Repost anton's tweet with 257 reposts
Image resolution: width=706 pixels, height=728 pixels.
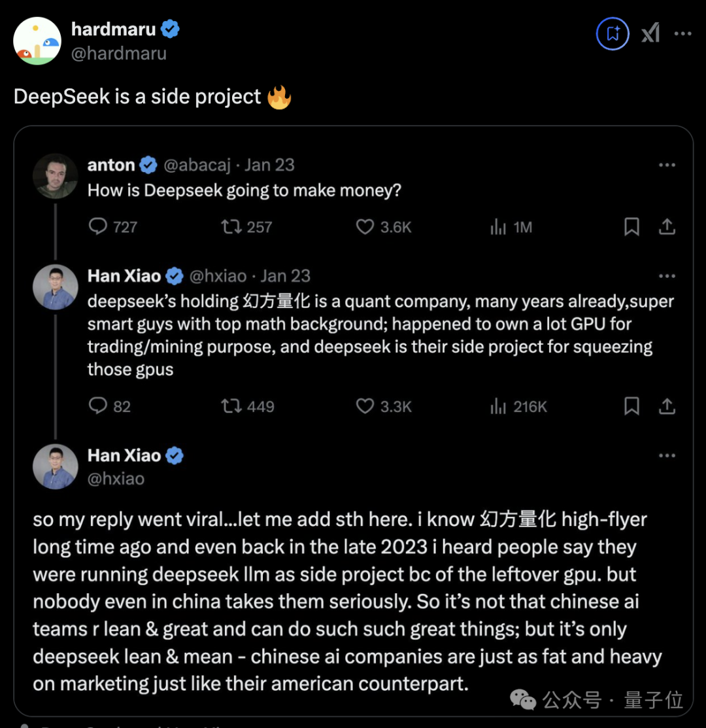231,227
